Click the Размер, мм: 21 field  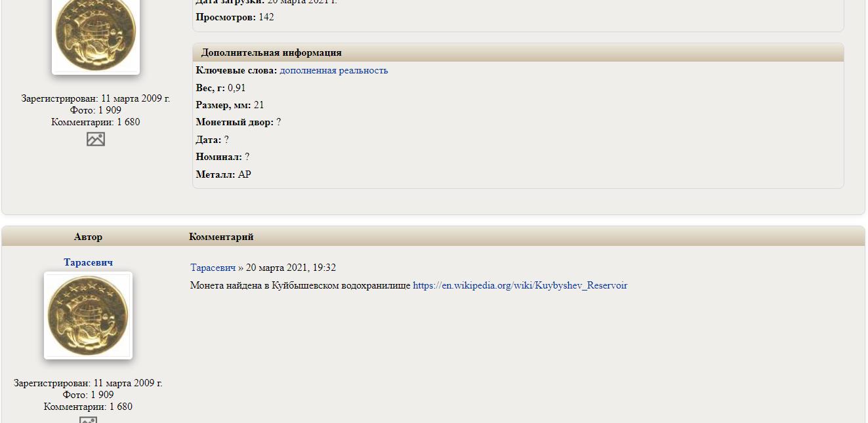coord(230,105)
